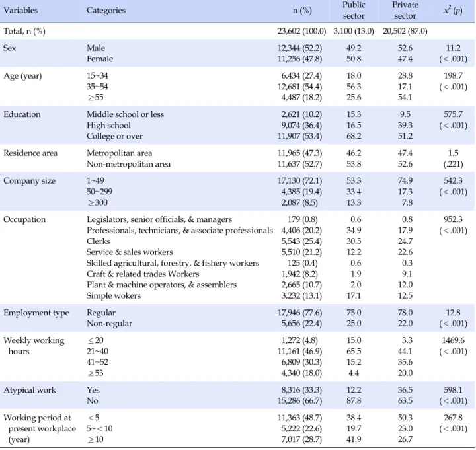Viewport: 476px width, 450px height.
Task: Select the 'Atypical work' variable label
Action: tap(30, 390)
